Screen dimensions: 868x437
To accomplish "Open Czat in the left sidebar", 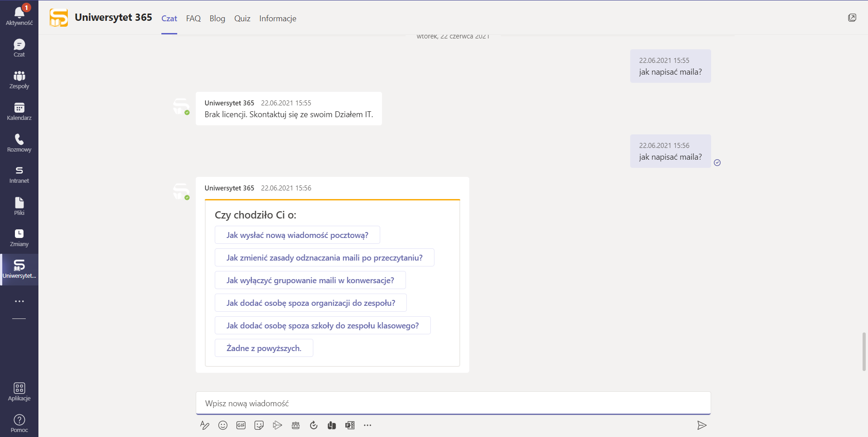I will point(19,47).
